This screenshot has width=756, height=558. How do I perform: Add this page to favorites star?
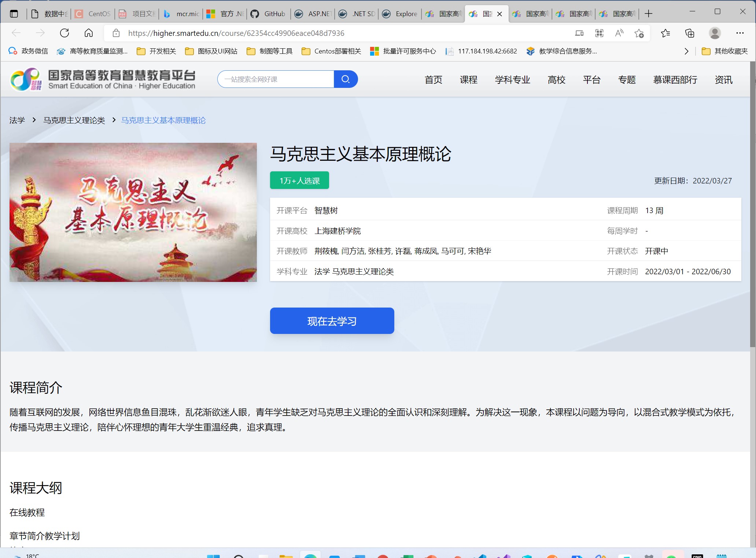pos(639,33)
